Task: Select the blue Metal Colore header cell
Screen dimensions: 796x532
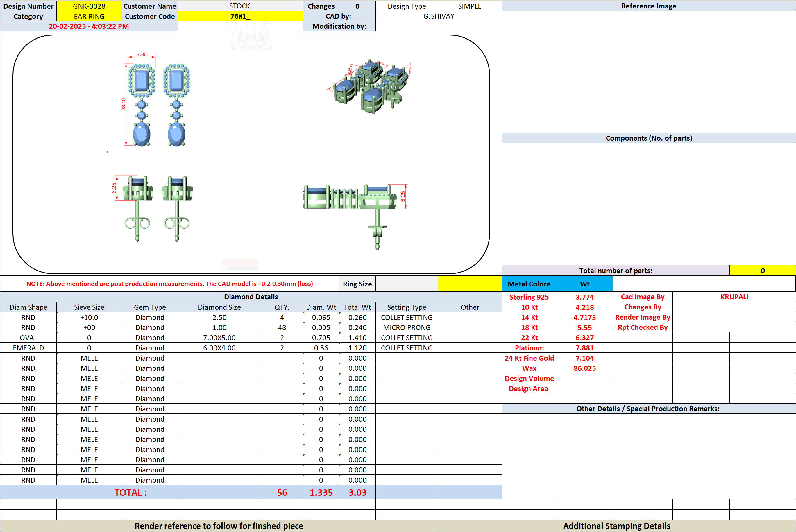Action: pos(529,284)
